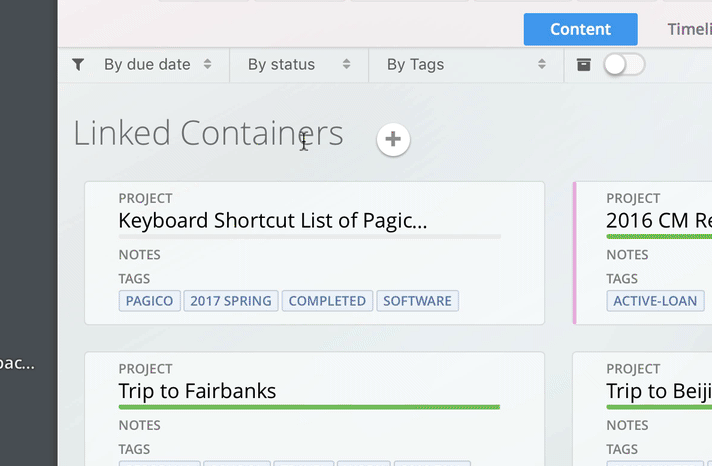The image size is (712, 466).
Task: Open Keyboard Shortcut List of Pagico project
Action: (272, 221)
